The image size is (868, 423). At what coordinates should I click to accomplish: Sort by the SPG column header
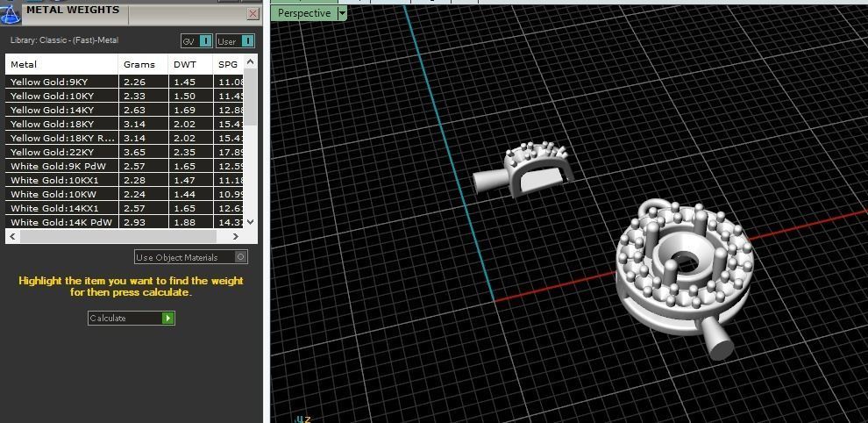pos(228,64)
